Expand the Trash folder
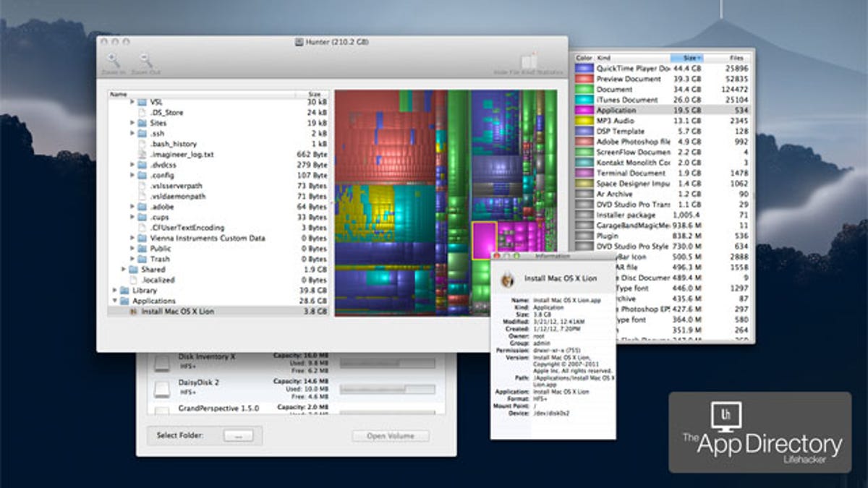Viewport: 868px width, 488px height. coord(132,259)
